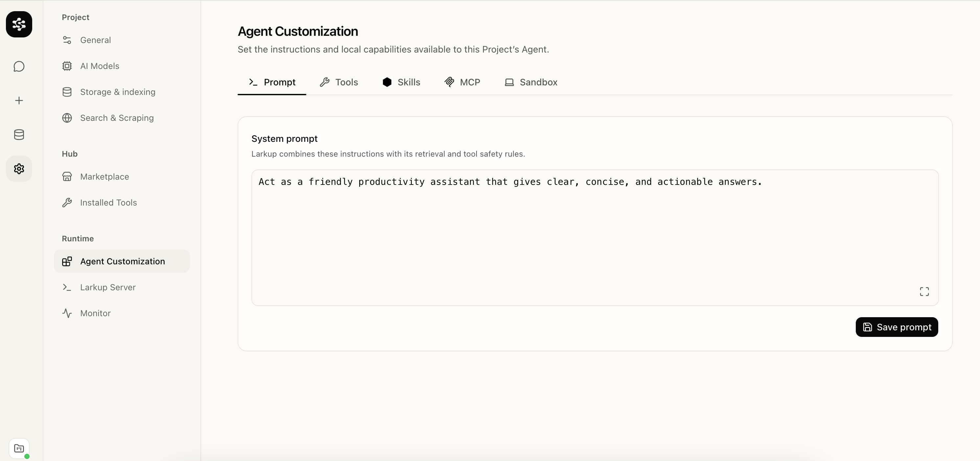Click the text about retrieval and tool safety rules

pos(388,154)
